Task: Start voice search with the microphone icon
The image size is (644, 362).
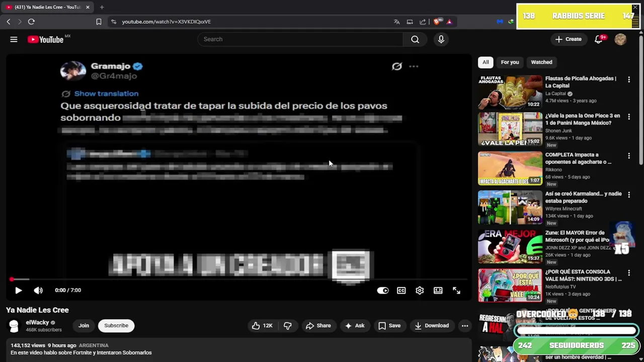Action: point(441,39)
